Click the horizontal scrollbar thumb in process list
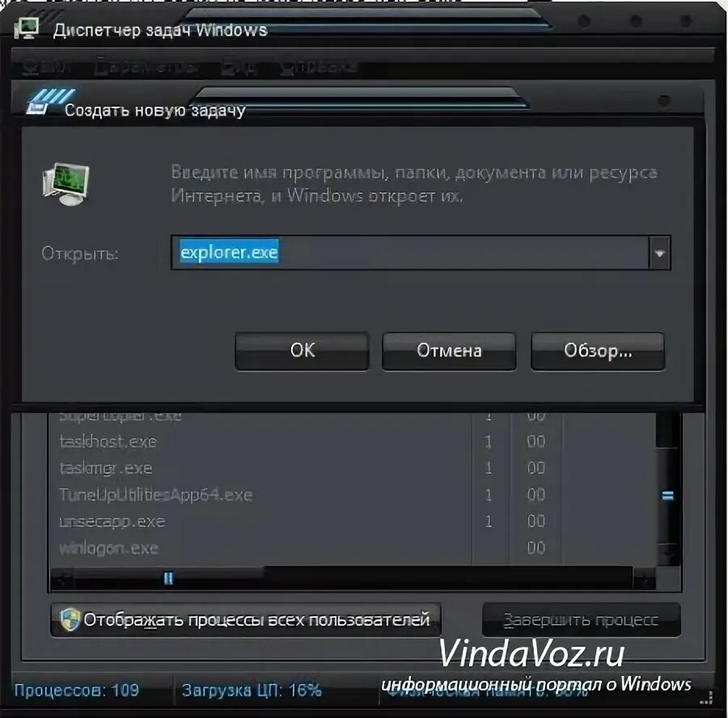728x718 pixels. coord(168,578)
